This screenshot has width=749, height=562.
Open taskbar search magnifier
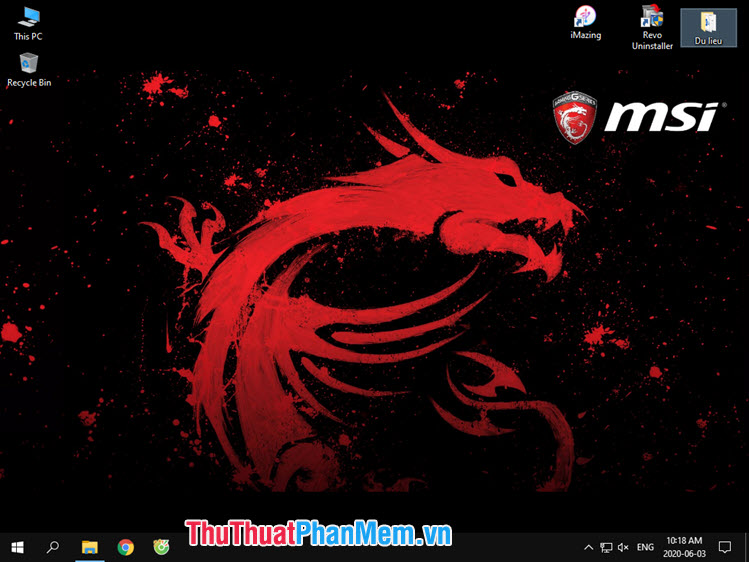(53, 547)
